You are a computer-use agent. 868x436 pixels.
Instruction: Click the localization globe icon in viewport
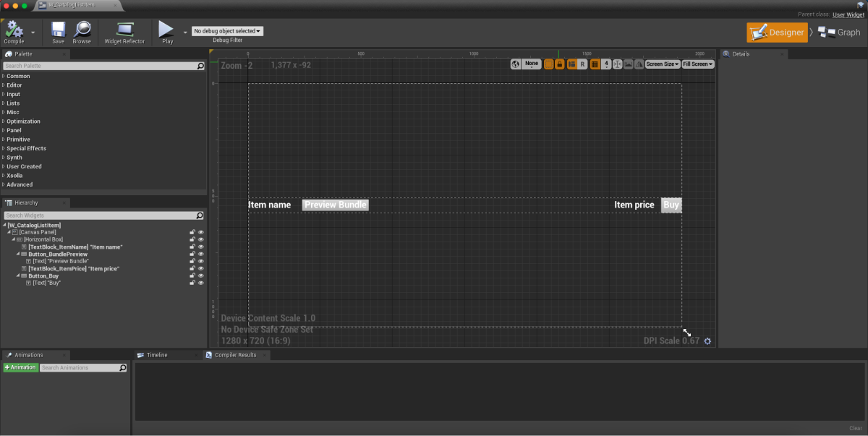516,64
